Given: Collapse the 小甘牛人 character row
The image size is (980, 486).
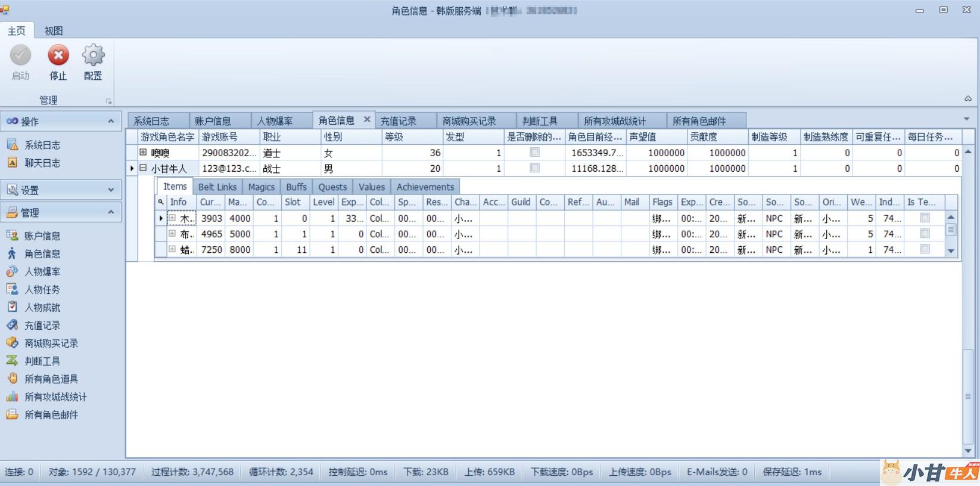Looking at the screenshot, I should pos(143,168).
